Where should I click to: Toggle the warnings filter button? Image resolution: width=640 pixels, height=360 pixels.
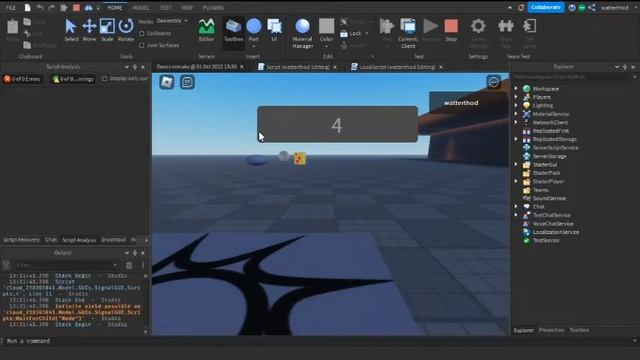pos(73,79)
